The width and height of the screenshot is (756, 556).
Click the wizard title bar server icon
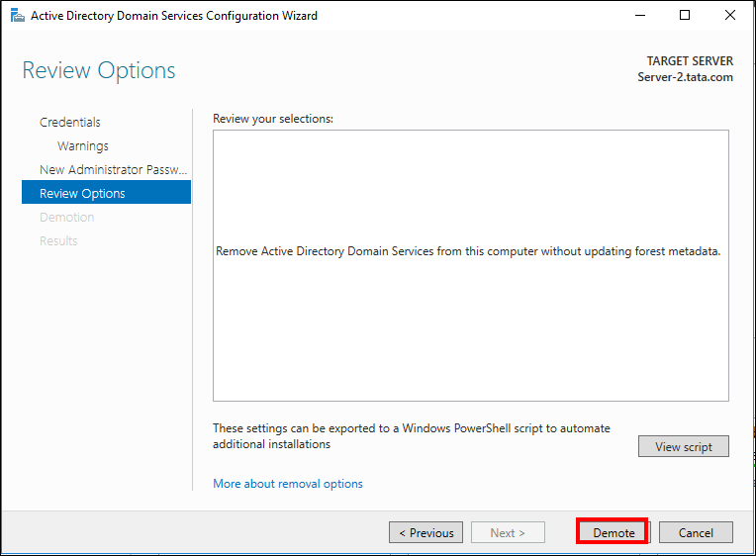[x=18, y=16]
